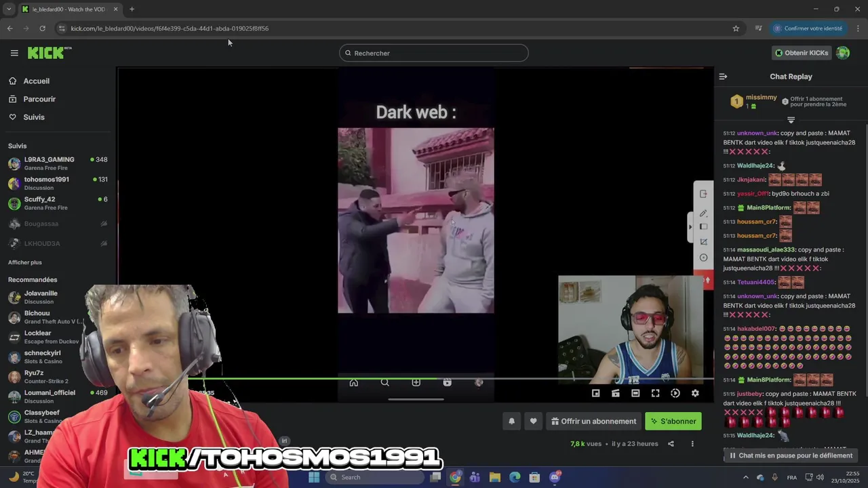The width and height of the screenshot is (868, 488).
Task: Switch to the le_bledard00 browser tab
Action: [x=68, y=9]
